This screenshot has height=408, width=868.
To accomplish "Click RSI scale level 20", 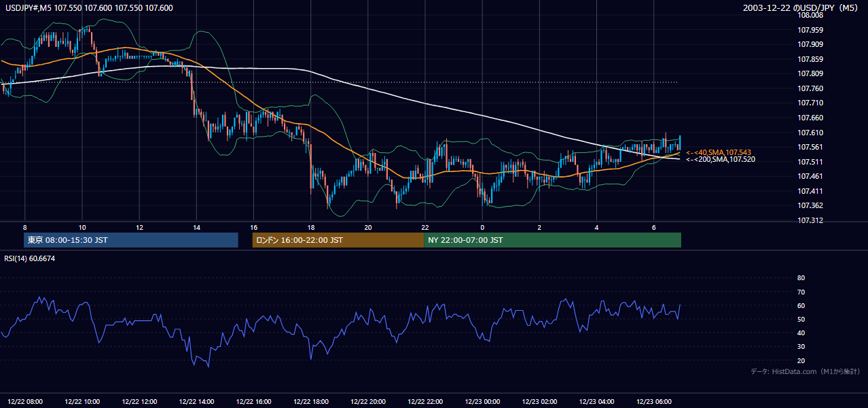I will tap(801, 360).
